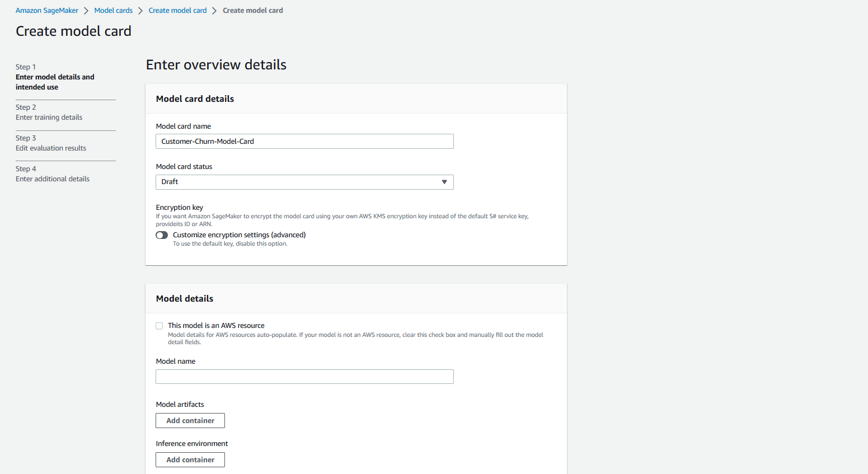Open the Model card status dropdown
This screenshot has height=474, width=868.
click(x=304, y=182)
